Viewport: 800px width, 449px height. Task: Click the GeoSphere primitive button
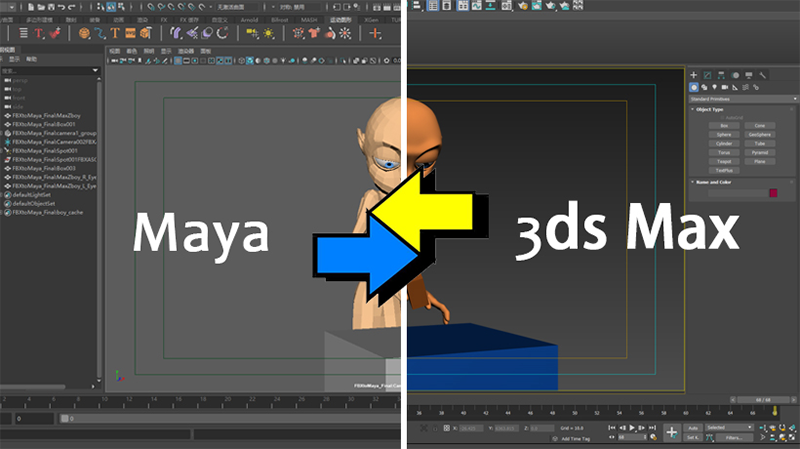click(759, 134)
